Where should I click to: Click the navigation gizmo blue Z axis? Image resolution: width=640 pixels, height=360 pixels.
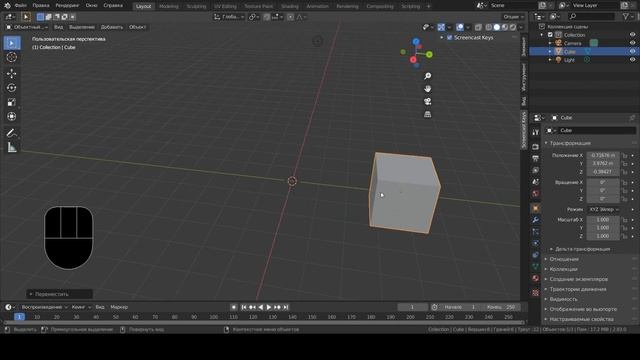[x=416, y=42]
